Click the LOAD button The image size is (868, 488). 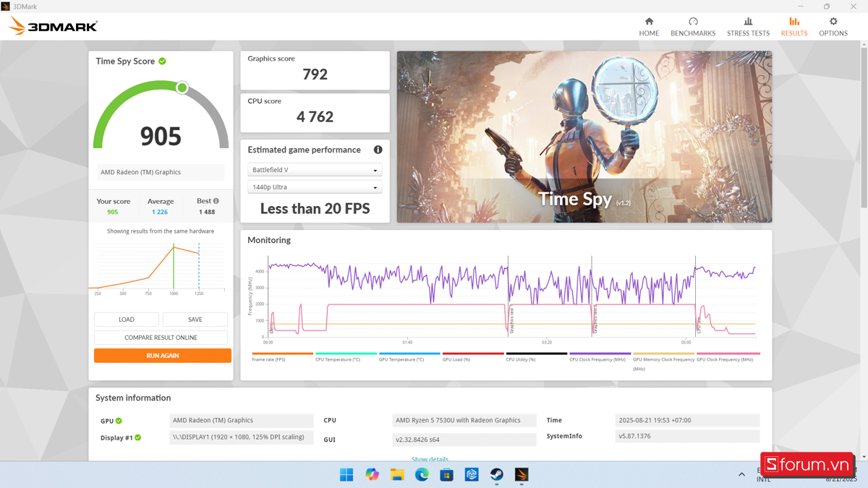point(127,320)
